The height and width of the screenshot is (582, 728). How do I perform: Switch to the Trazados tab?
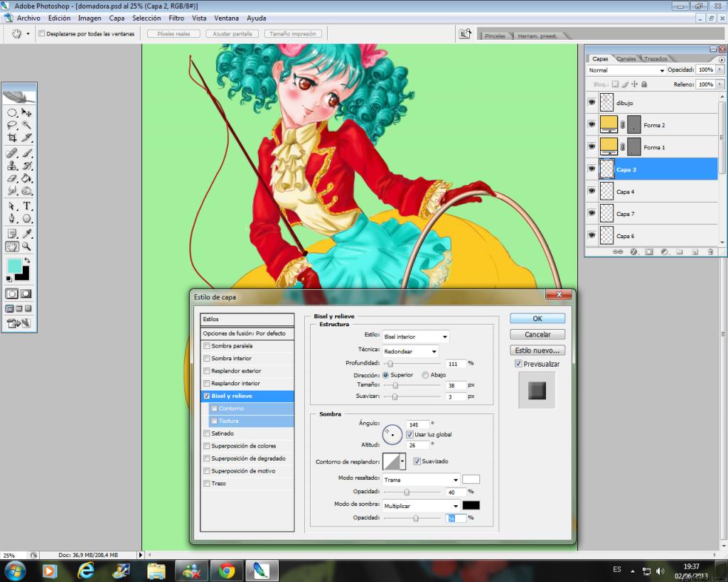tap(655, 59)
